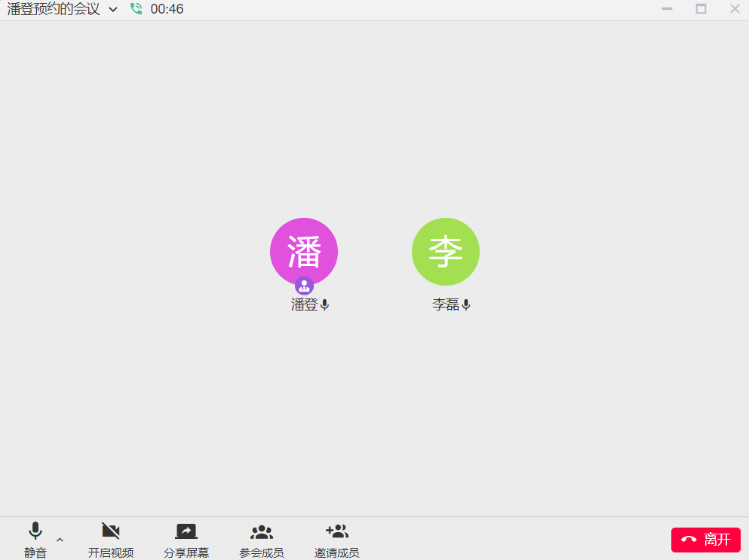Start screen sharing via 分享屏幕
Image resolution: width=749 pixels, height=560 pixels.
(186, 539)
